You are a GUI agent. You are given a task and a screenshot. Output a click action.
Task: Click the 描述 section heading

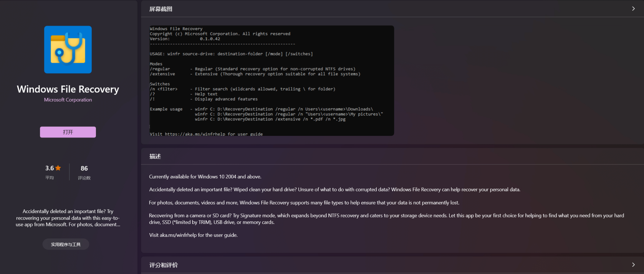(x=155, y=156)
